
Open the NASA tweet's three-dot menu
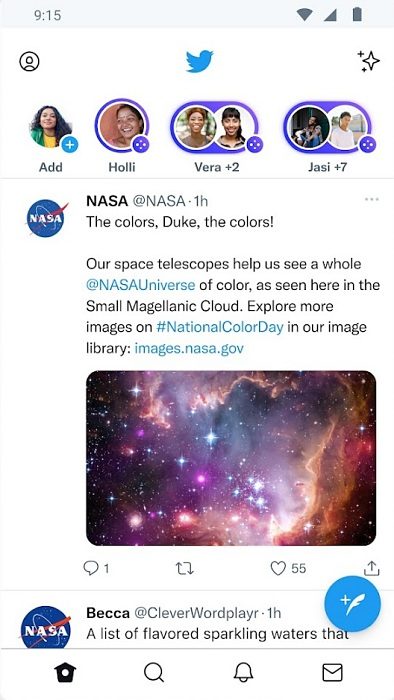pos(372,200)
